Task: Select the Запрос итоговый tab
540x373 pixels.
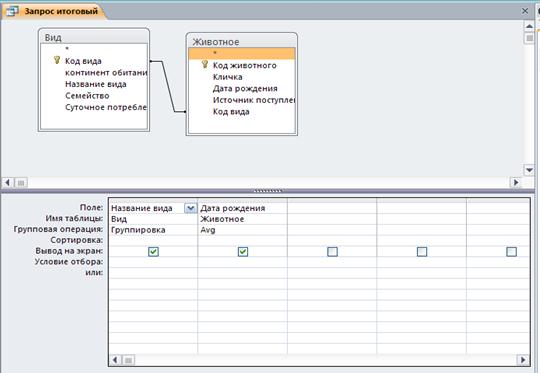Action: pyautogui.click(x=55, y=11)
